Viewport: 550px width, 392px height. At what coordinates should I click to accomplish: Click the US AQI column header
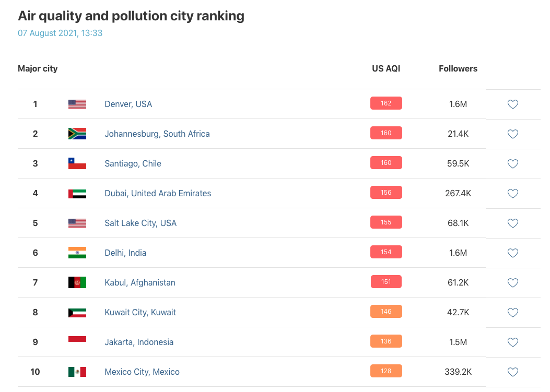(x=386, y=68)
